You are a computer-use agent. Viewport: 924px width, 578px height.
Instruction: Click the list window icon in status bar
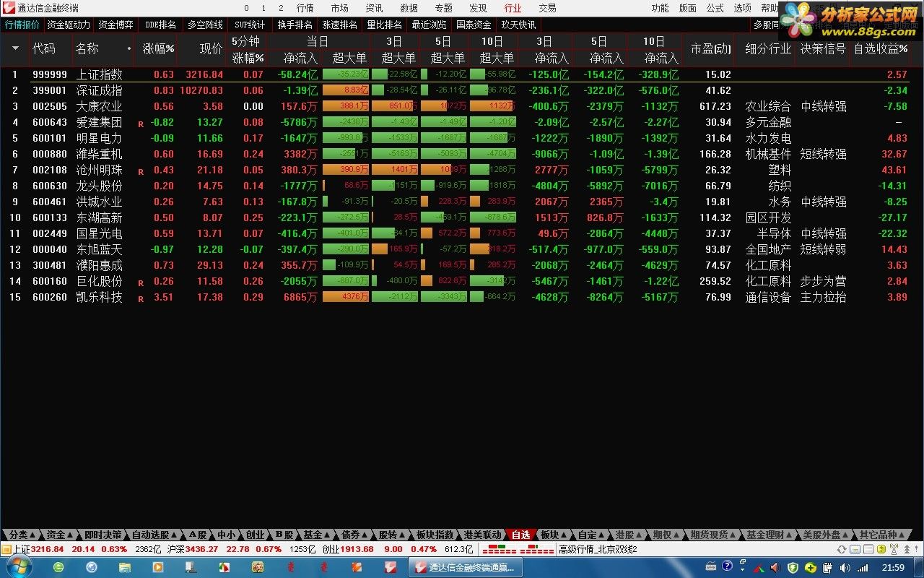(868, 550)
